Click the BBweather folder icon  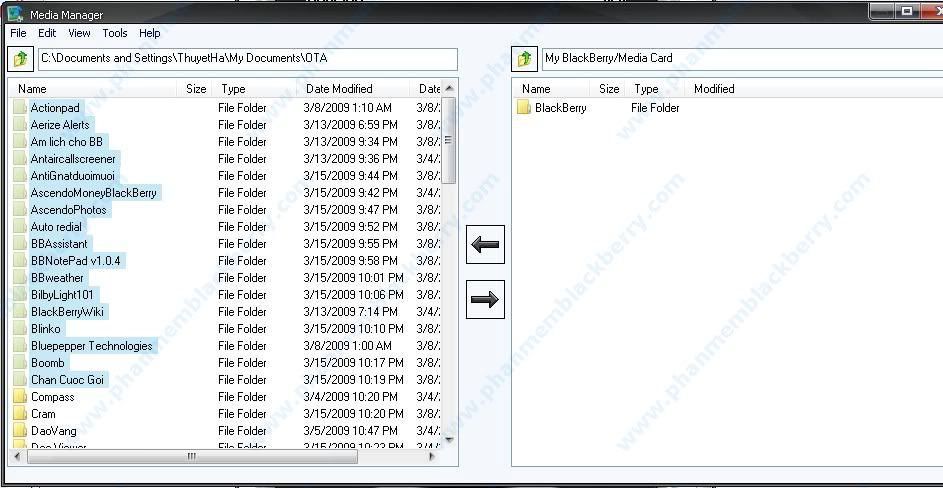point(20,277)
